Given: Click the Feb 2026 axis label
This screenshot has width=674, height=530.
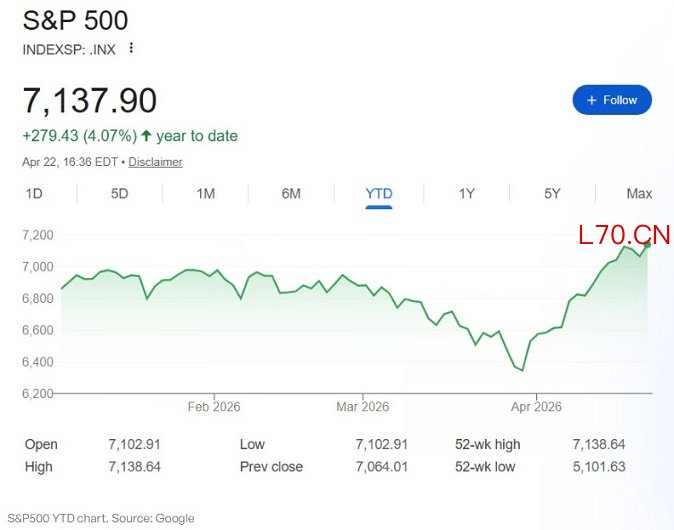Looking at the screenshot, I should tap(214, 407).
